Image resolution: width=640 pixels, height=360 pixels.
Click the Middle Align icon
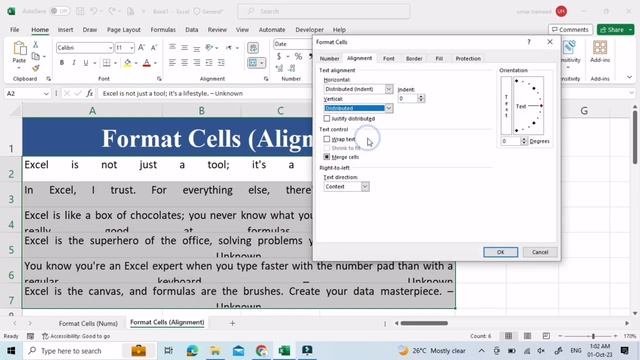pos(184,48)
